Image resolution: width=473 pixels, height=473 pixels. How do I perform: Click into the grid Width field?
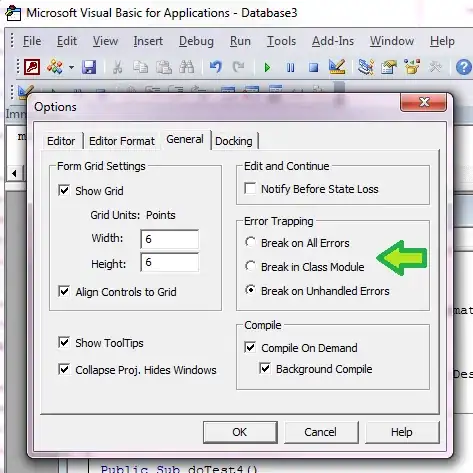[170, 239]
